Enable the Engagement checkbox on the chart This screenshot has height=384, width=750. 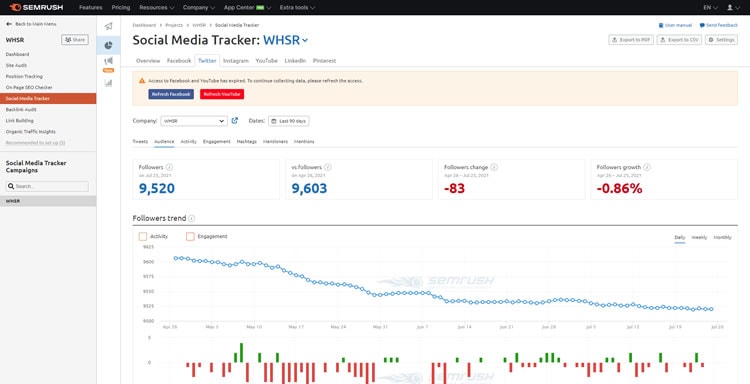pyautogui.click(x=190, y=236)
